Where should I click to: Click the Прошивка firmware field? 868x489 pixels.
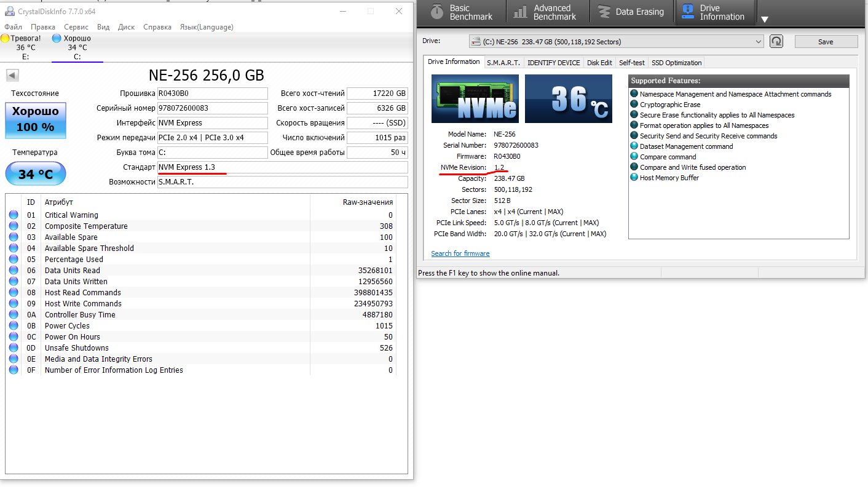[x=213, y=93]
